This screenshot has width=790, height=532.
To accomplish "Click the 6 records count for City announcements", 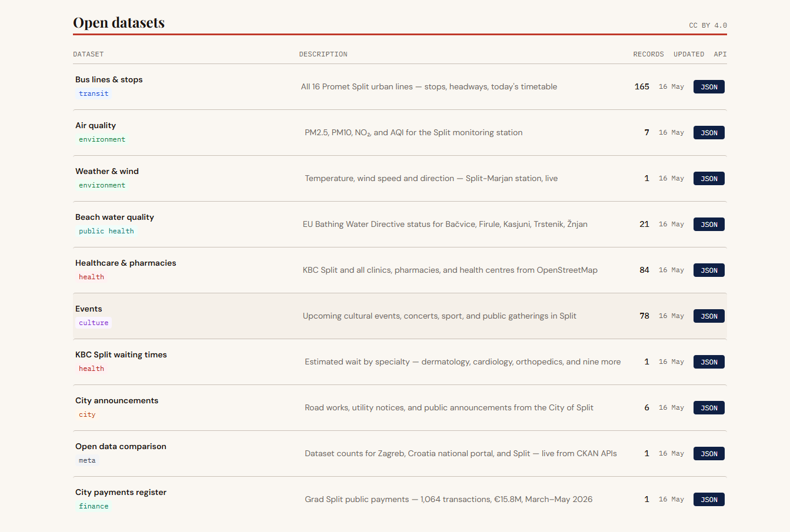I will (x=646, y=407).
